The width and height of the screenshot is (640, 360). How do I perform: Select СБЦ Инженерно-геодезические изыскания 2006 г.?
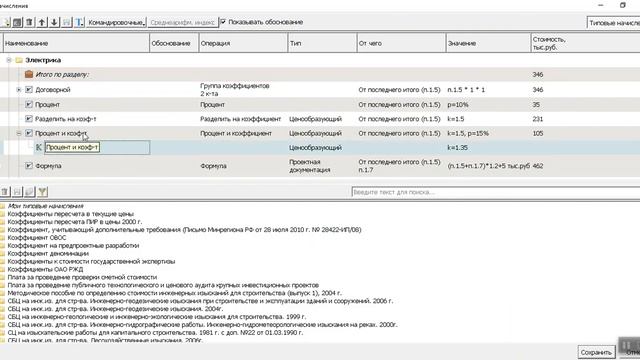200,301
